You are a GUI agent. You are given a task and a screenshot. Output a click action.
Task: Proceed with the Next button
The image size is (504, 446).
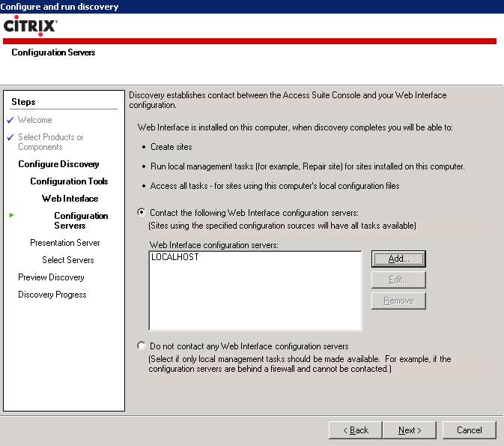410,430
